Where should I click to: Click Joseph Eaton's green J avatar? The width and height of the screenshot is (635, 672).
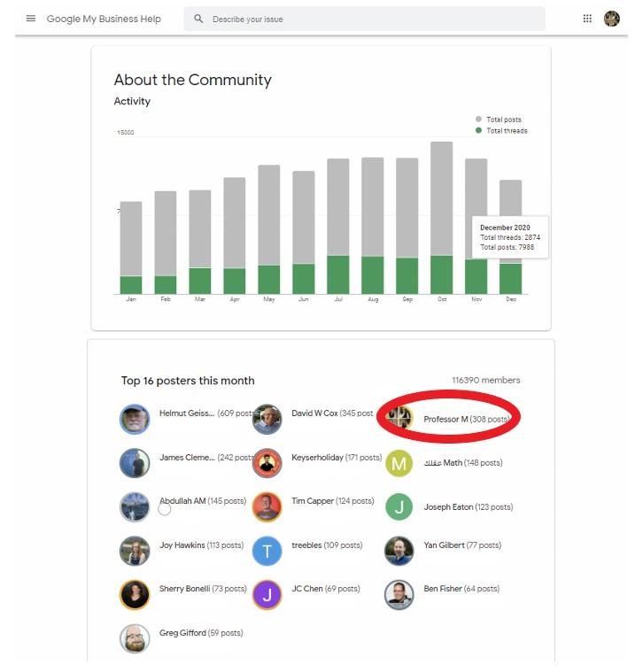(399, 507)
